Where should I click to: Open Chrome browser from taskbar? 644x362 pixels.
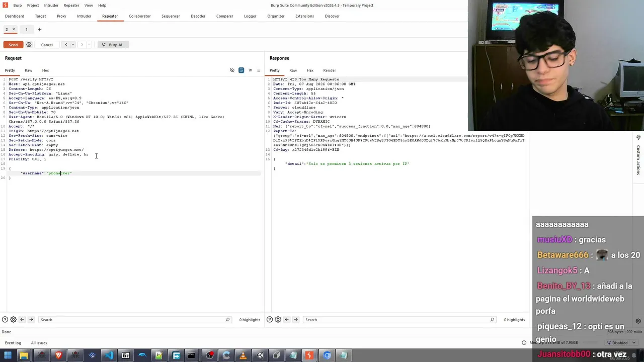327,355
